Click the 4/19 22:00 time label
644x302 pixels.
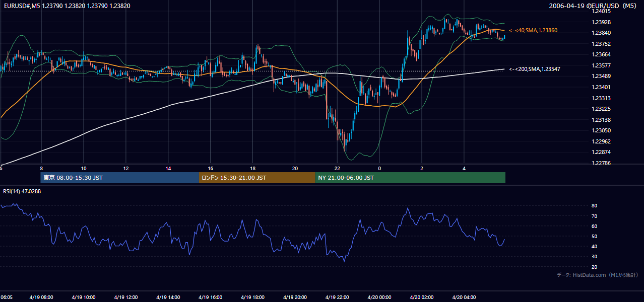click(x=338, y=297)
